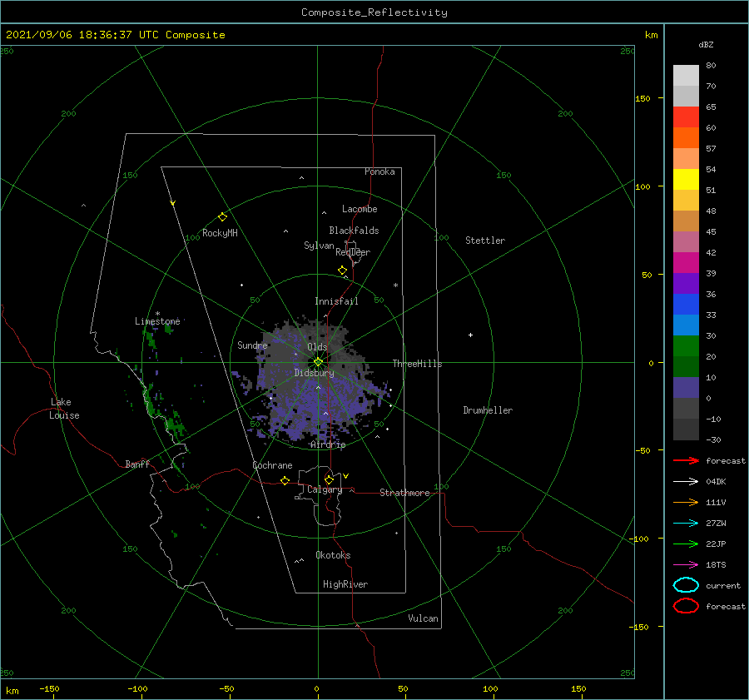749x700 pixels.
Task: Click the radar center marker between Olds and Didsbury
Action: (318, 362)
